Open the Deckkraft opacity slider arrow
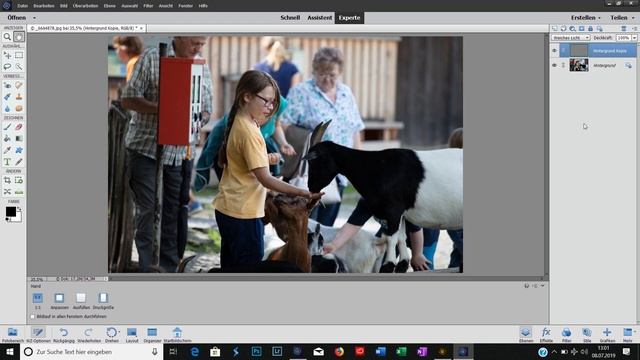Image resolution: width=640 pixels, height=360 pixels. point(635,38)
